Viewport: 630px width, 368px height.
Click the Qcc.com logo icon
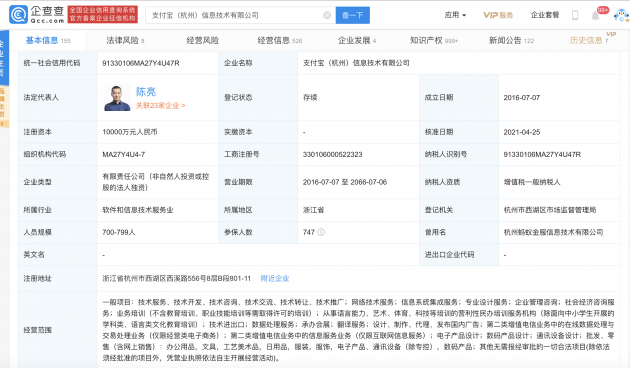(x=18, y=15)
